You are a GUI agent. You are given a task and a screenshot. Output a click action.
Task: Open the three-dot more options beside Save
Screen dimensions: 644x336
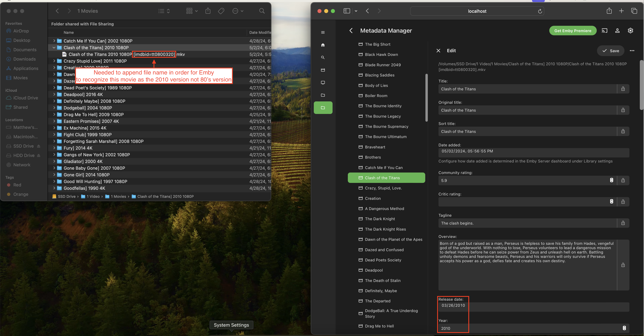point(632,51)
